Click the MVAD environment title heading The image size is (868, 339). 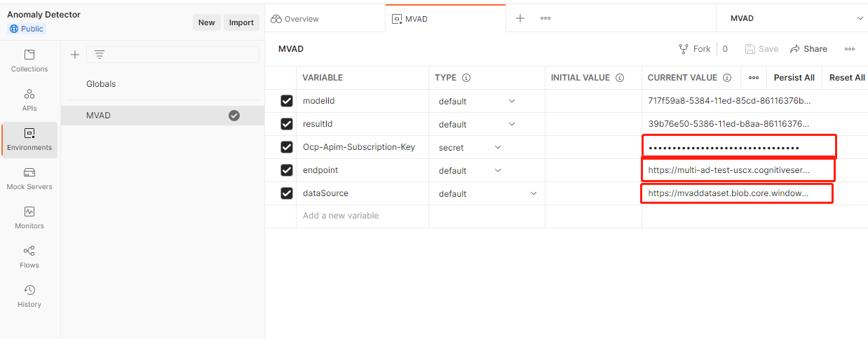(x=291, y=49)
